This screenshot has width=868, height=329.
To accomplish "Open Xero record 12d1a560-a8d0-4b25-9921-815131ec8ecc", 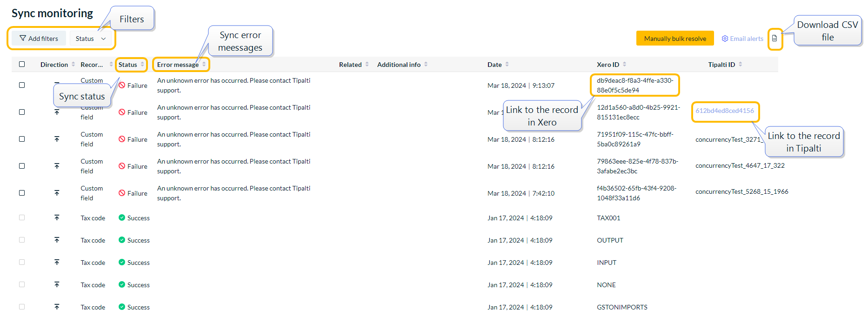I will [x=638, y=112].
